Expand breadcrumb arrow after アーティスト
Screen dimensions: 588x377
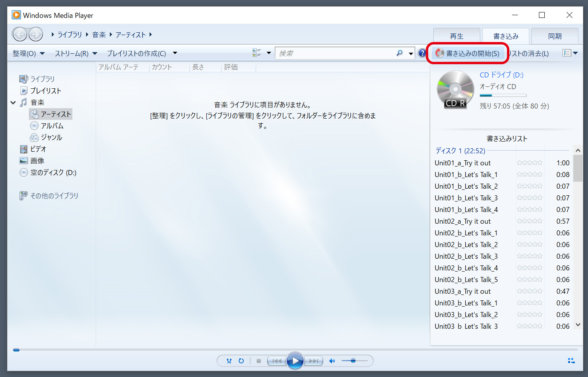point(151,35)
